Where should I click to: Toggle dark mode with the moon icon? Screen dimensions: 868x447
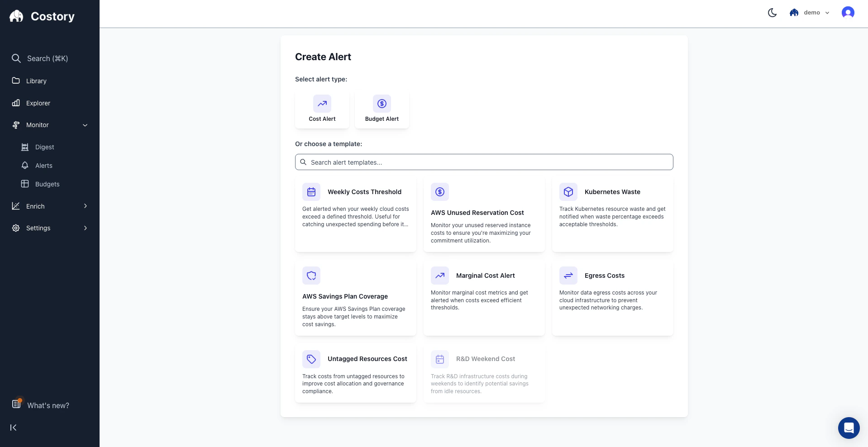pos(772,13)
